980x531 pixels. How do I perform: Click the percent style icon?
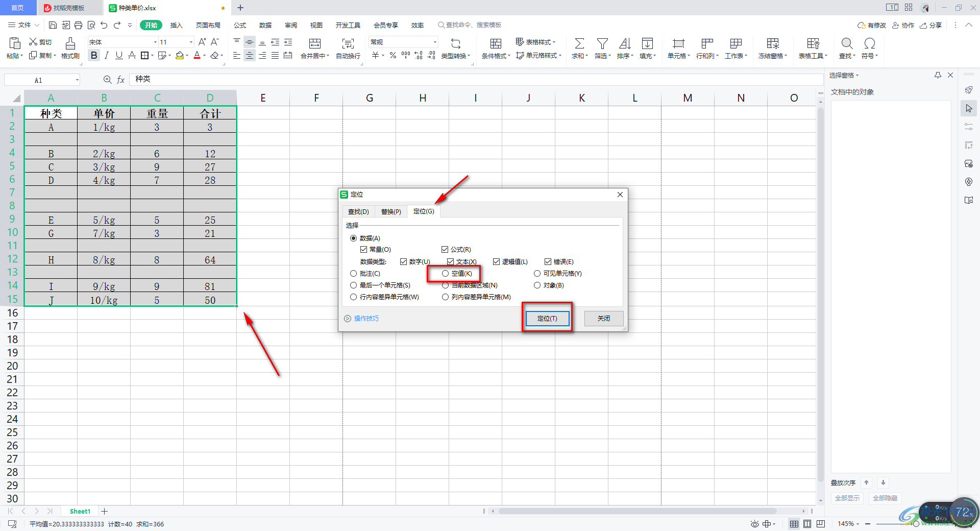pyautogui.click(x=393, y=55)
